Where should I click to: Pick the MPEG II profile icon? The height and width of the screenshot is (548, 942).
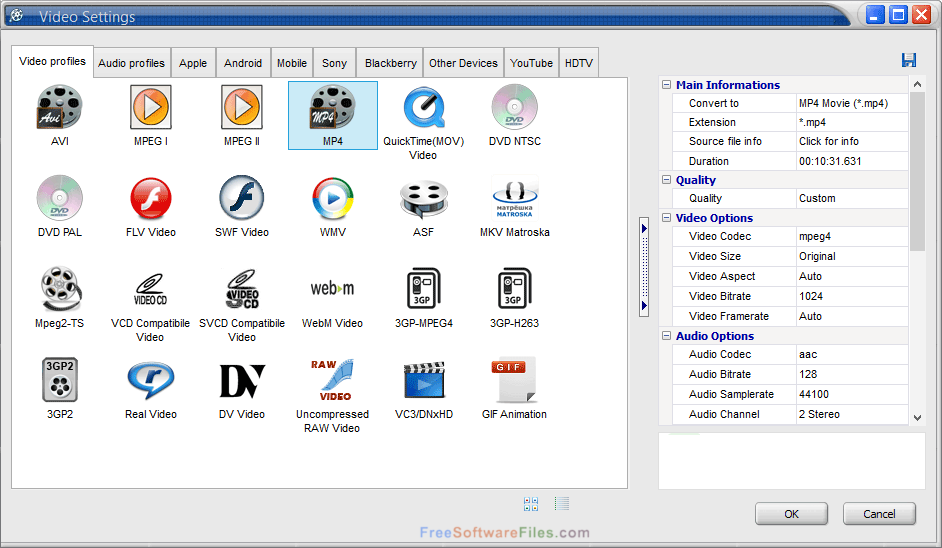[x=242, y=107]
